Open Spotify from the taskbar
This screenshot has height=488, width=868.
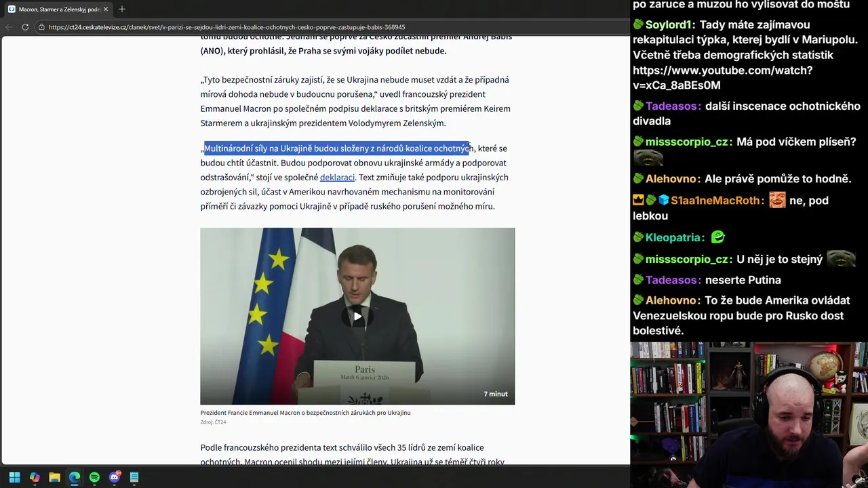94,477
